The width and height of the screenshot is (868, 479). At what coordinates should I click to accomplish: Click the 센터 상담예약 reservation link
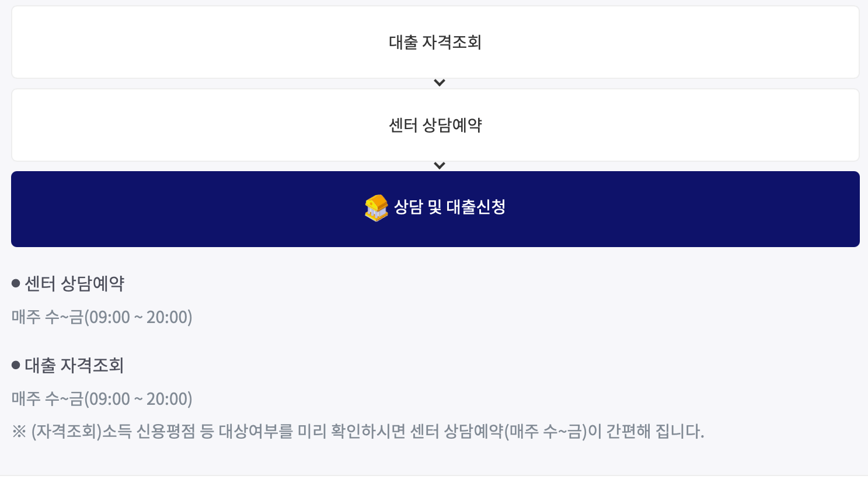[434, 125]
